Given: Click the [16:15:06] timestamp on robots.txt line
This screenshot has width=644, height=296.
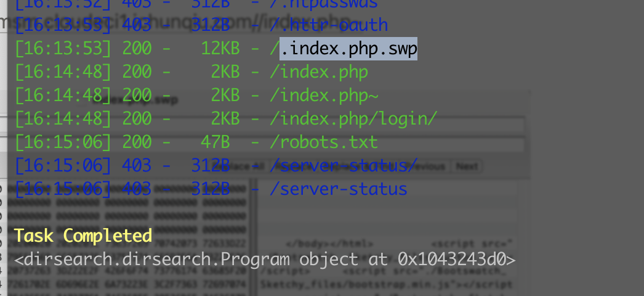Looking at the screenshot, I should pyautogui.click(x=63, y=142).
